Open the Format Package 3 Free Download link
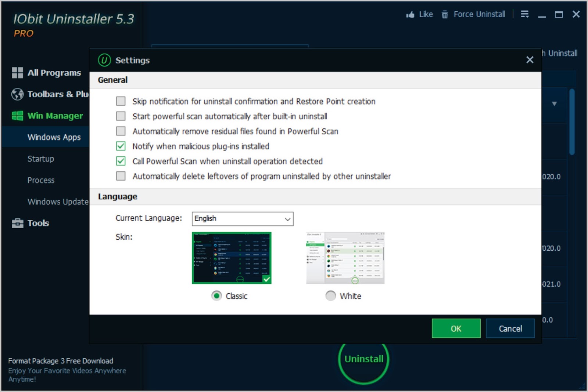The height and width of the screenshot is (392, 588). pos(61,361)
